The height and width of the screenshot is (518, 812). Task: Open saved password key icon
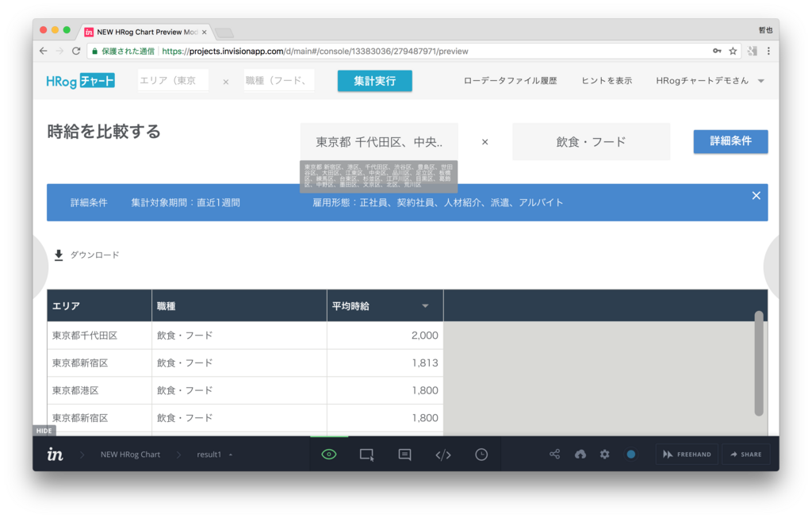[x=717, y=51]
